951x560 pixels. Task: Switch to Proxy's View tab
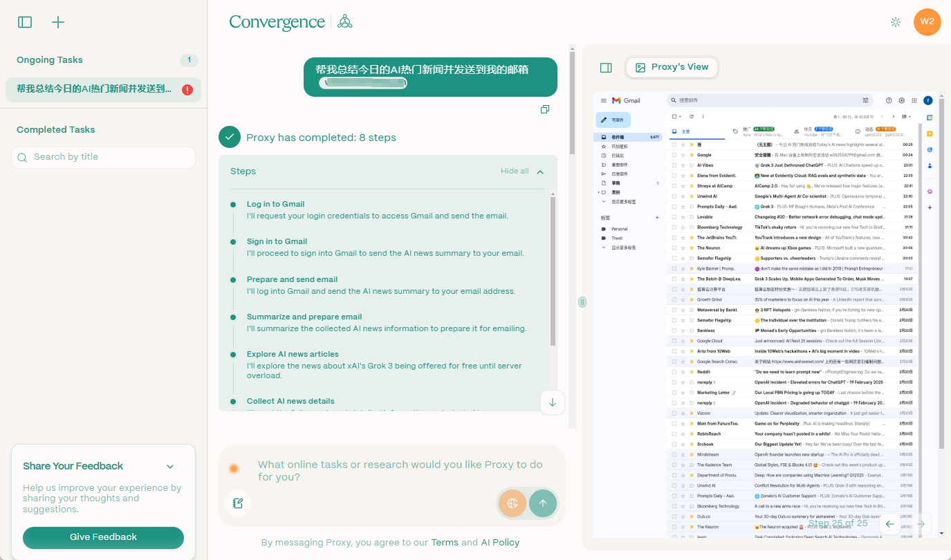[672, 67]
